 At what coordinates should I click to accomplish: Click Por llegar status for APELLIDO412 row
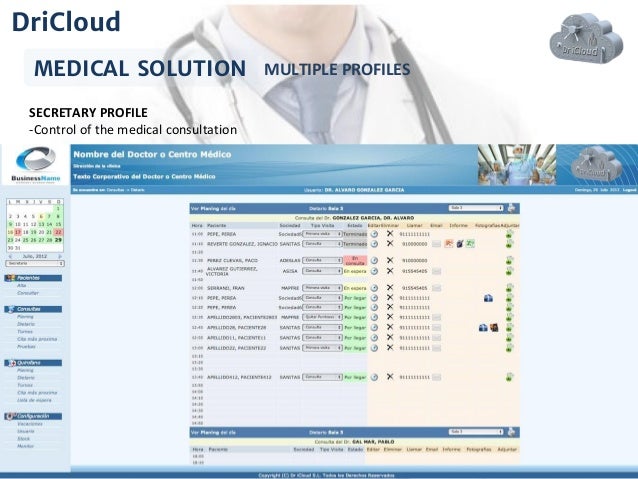355,377
